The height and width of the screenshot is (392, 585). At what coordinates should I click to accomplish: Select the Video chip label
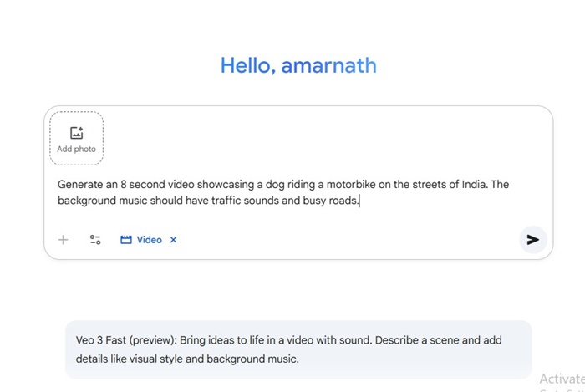pos(149,240)
